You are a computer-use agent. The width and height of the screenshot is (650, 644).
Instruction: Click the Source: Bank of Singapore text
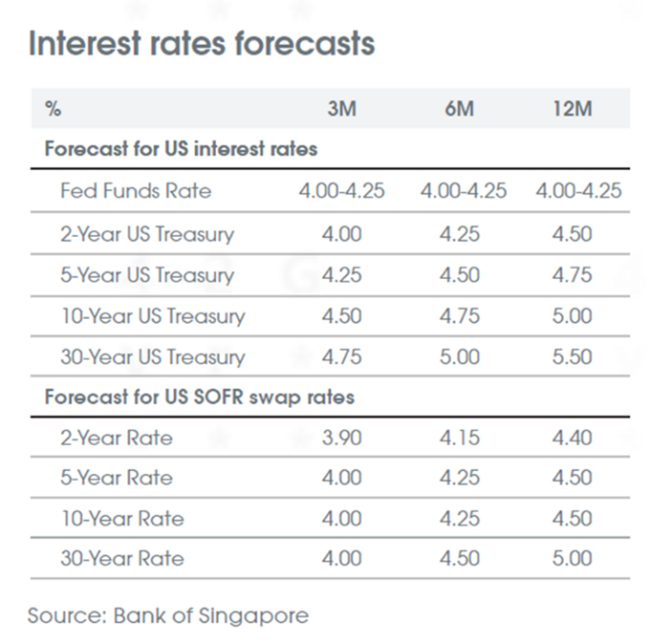click(168, 614)
